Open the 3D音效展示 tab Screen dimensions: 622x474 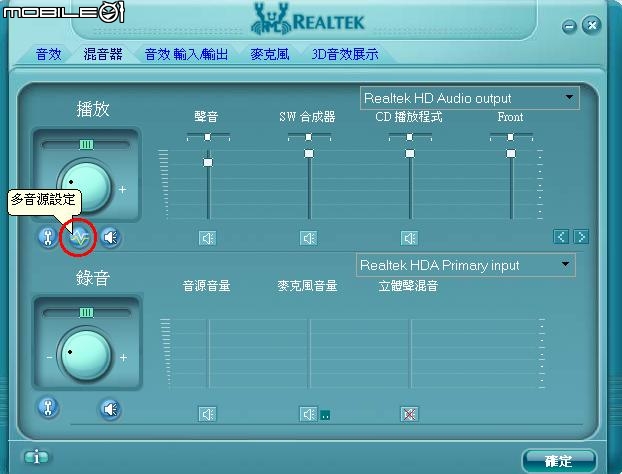[x=345, y=54]
